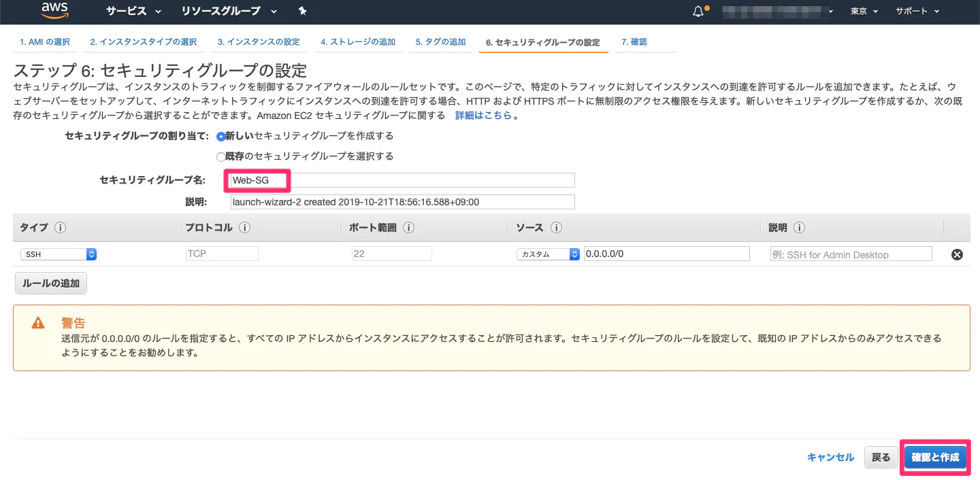
Task: Open the カスタム source dropdown
Action: point(549,254)
